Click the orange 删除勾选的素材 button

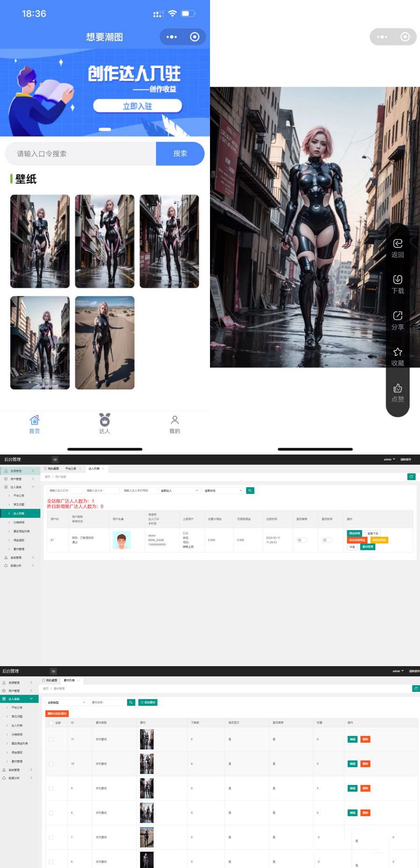coord(57,713)
